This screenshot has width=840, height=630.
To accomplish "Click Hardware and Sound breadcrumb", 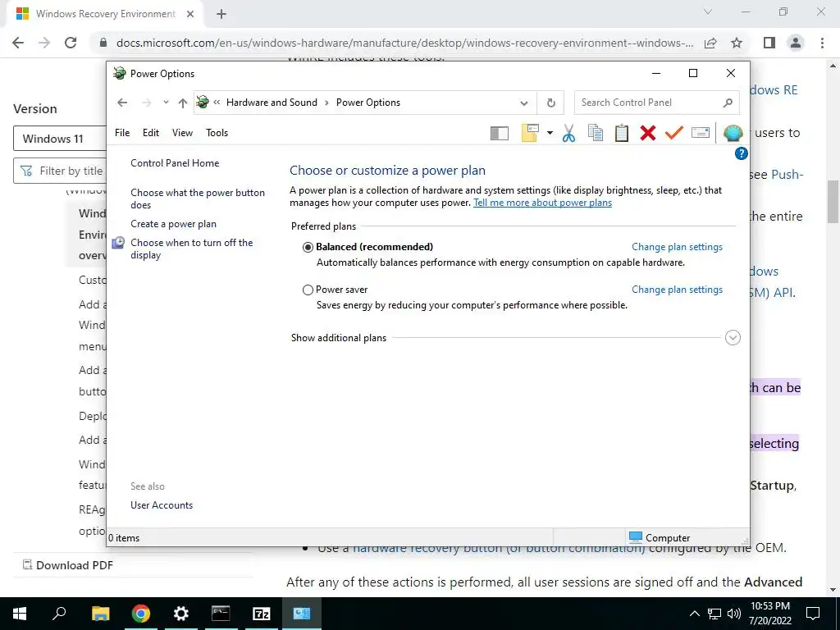I will (272, 103).
